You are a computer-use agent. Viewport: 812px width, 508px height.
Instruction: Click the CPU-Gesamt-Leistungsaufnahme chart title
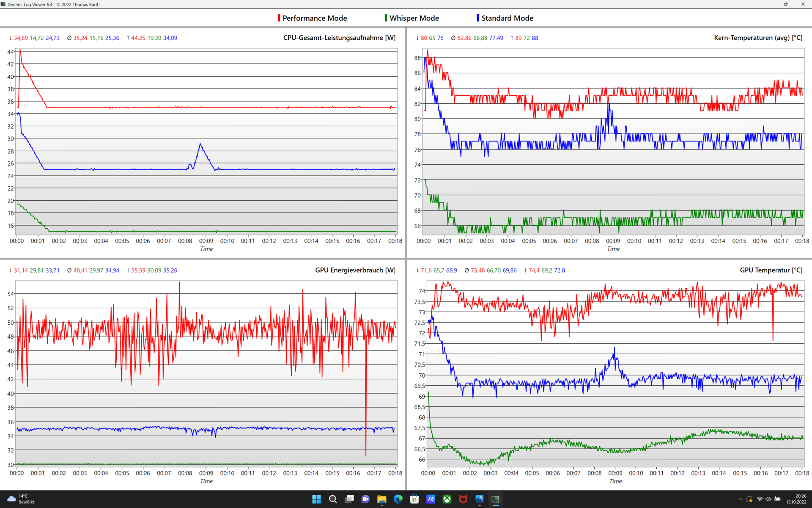[x=339, y=38]
